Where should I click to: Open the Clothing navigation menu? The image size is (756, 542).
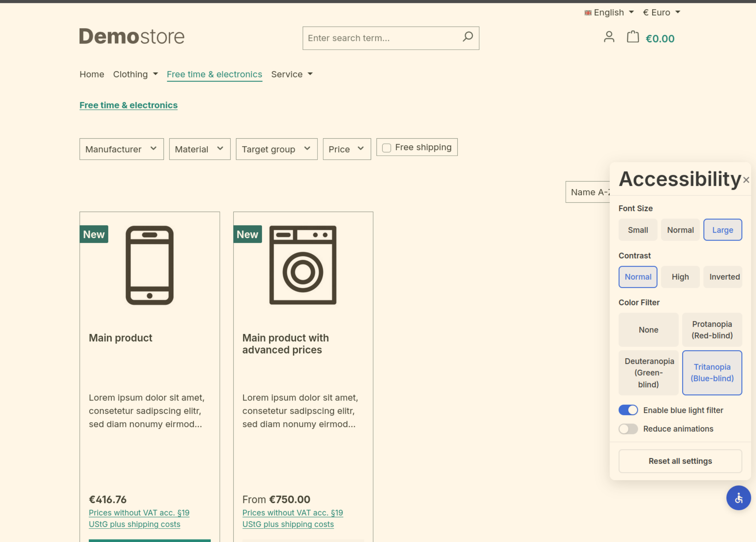point(135,74)
